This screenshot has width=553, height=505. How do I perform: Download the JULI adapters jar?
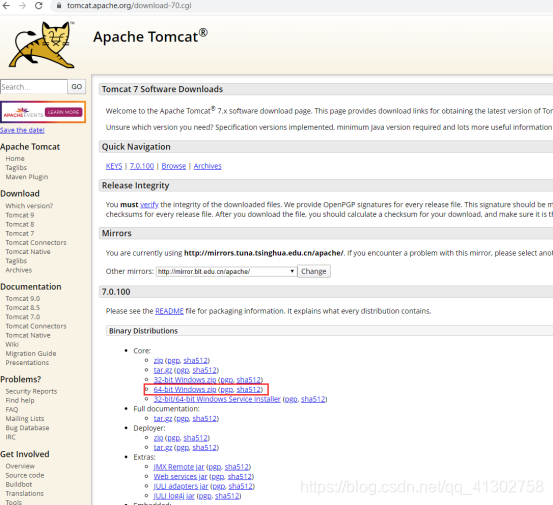pyautogui.click(x=181, y=486)
